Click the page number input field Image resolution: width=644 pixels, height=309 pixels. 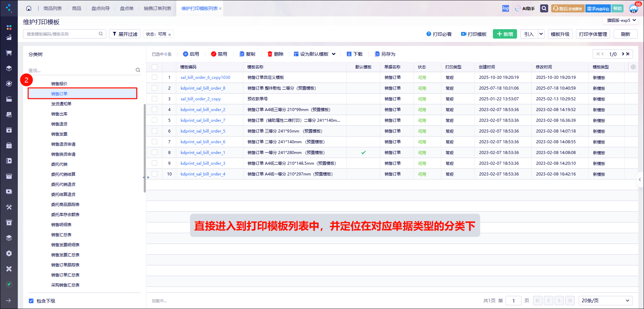click(513, 301)
